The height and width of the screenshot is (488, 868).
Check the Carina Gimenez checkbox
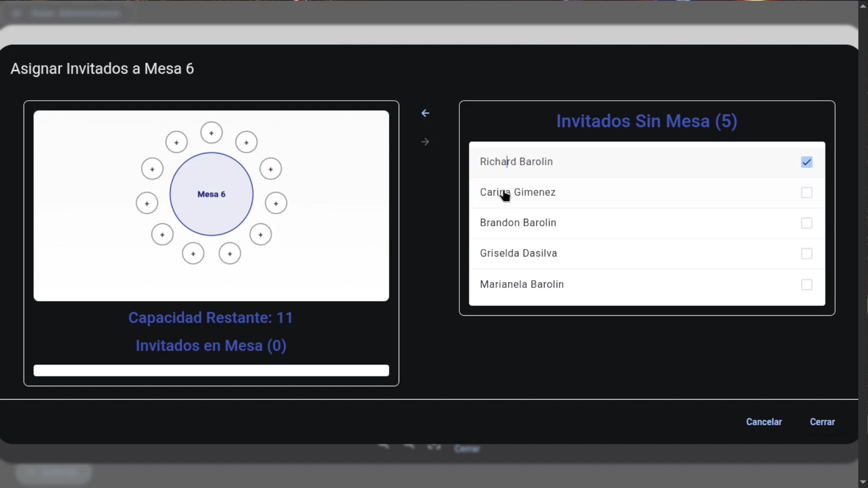pos(807,192)
